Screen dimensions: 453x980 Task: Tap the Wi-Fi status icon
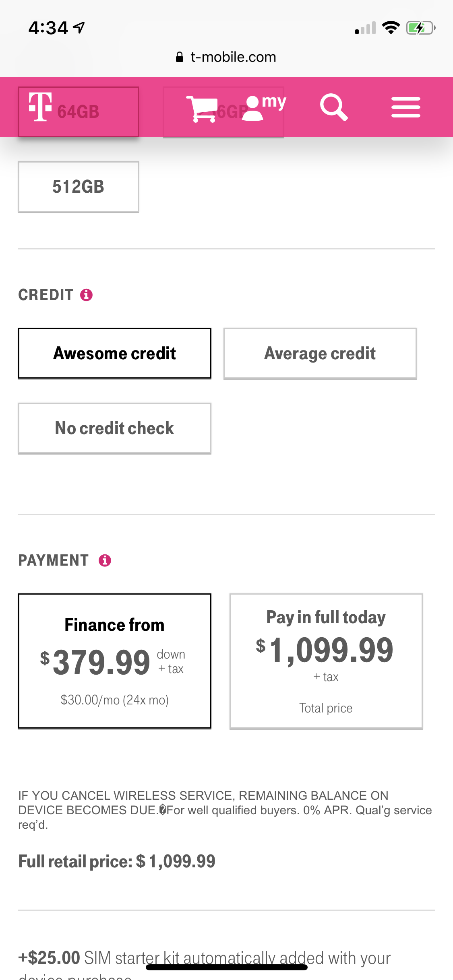coord(391,27)
